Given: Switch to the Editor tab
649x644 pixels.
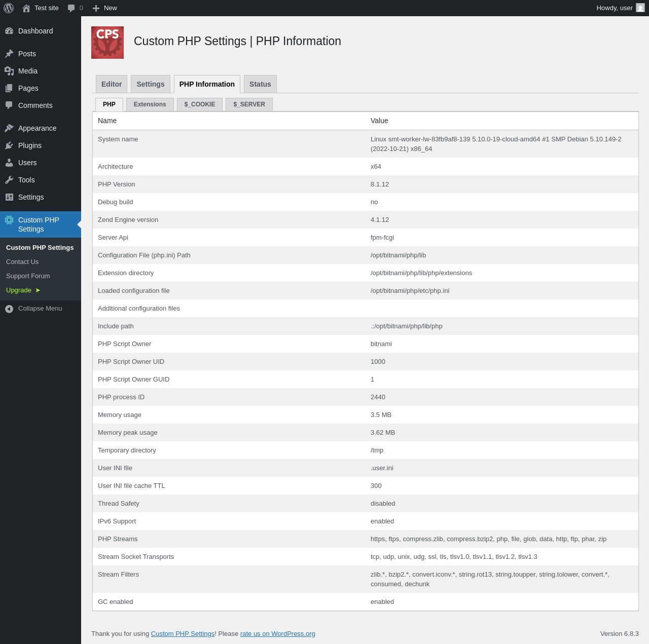Looking at the screenshot, I should tap(112, 84).
